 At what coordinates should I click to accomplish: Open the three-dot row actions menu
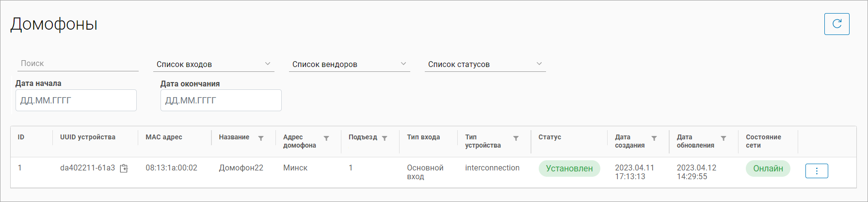point(817,171)
